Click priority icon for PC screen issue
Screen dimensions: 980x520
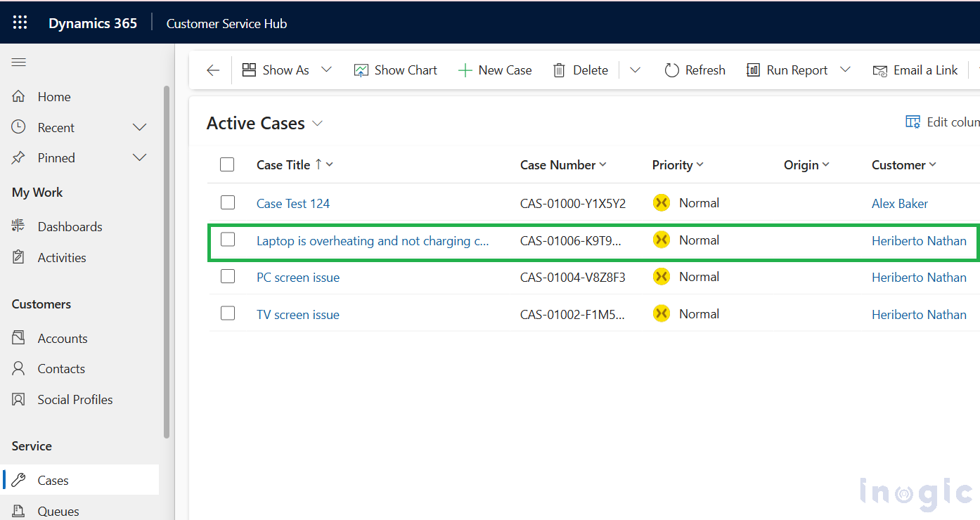(661, 277)
